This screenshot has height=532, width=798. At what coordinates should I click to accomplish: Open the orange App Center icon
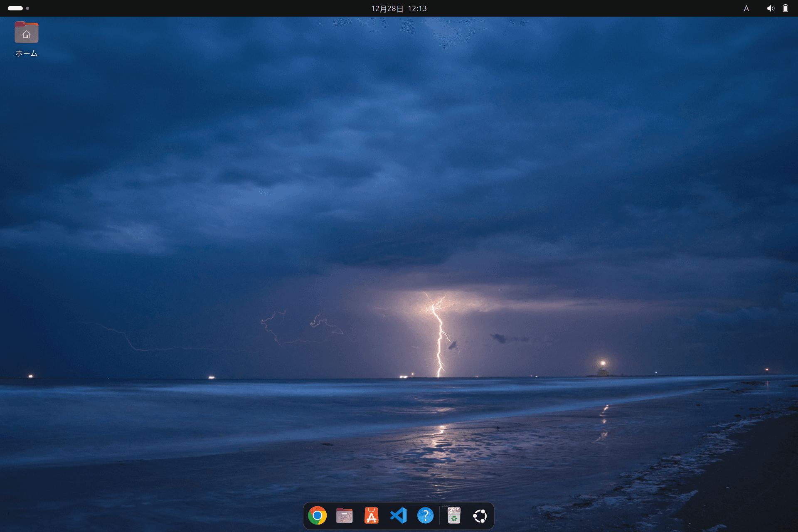tap(371, 516)
